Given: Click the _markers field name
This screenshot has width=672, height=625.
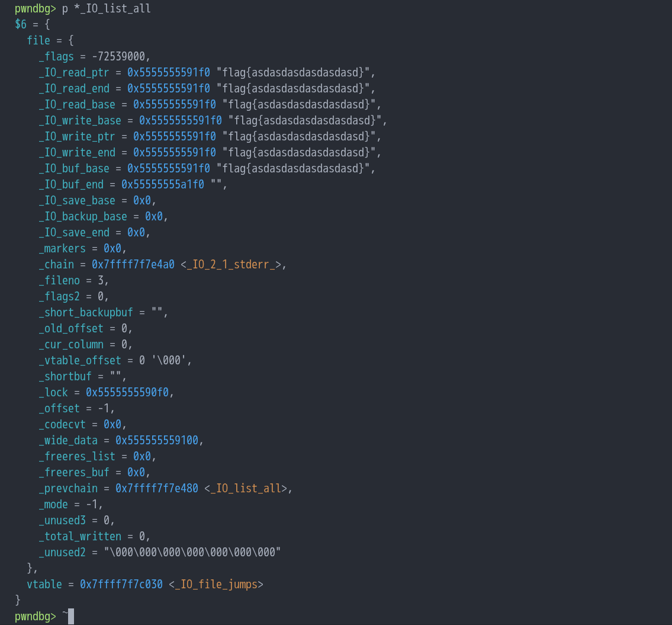Looking at the screenshot, I should coord(62,249).
